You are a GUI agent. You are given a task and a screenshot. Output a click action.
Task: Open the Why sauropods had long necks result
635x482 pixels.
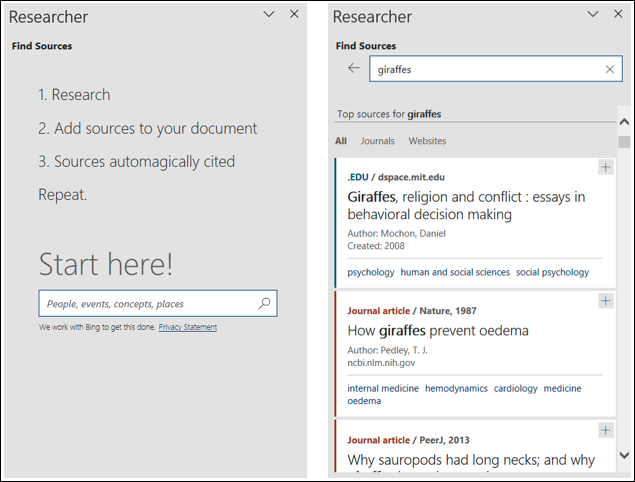[x=471, y=460]
